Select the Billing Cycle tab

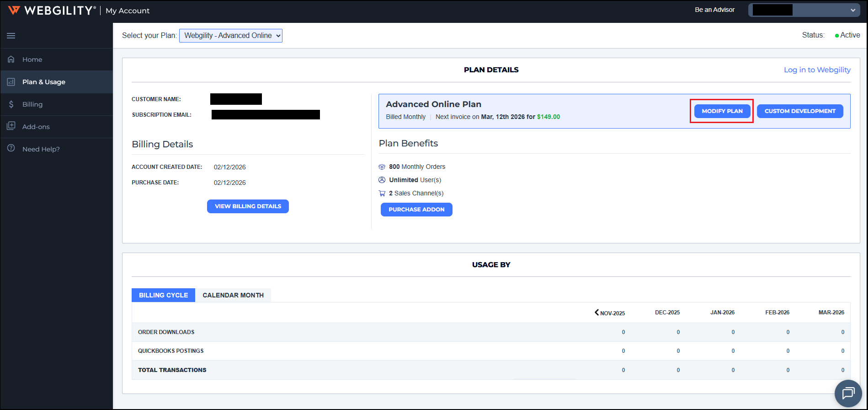coord(163,295)
